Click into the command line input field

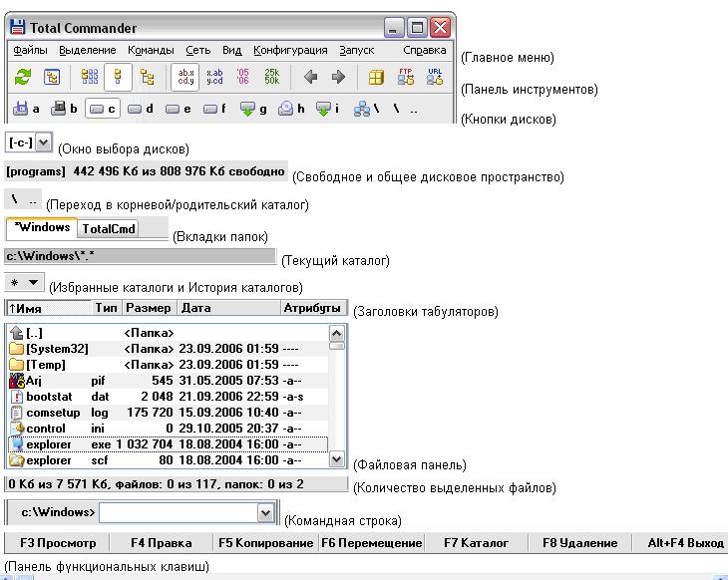coord(179,512)
